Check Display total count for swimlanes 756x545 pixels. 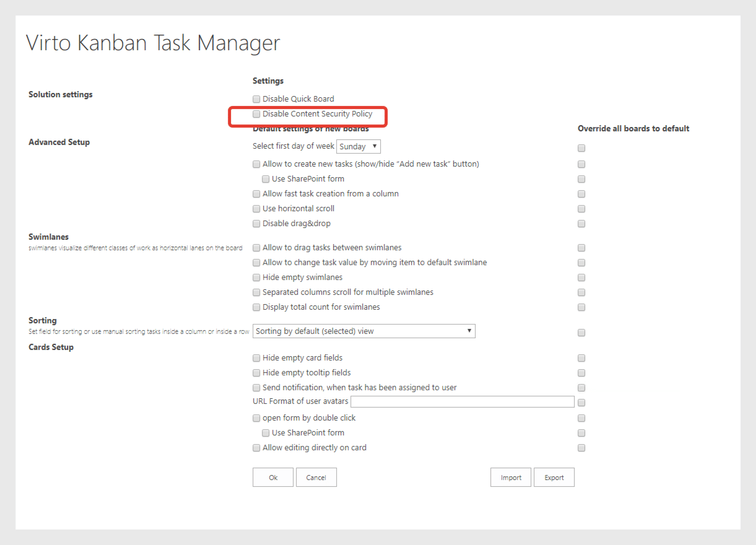tap(256, 308)
